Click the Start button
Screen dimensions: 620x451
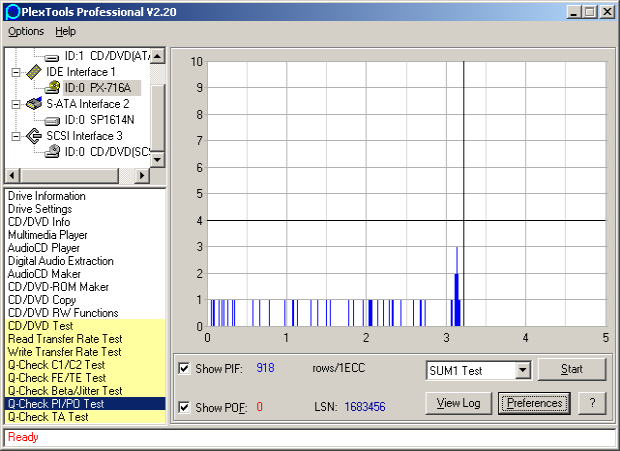572,369
